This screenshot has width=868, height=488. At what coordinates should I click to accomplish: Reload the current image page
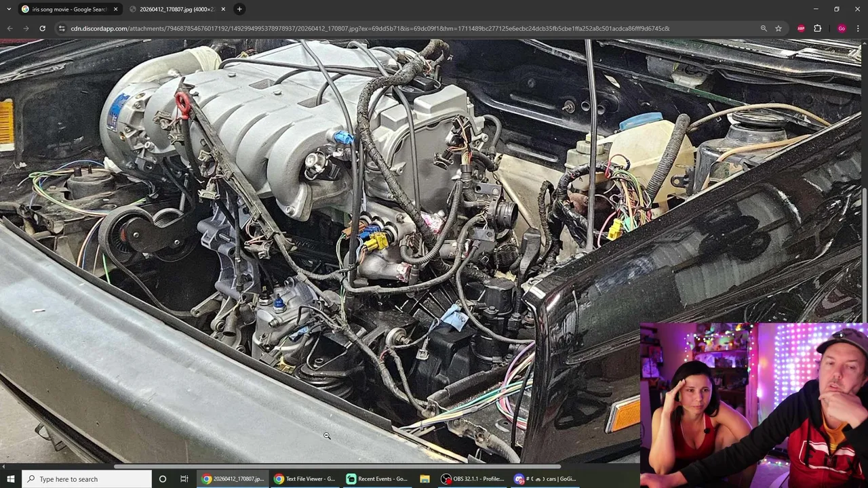pyautogui.click(x=42, y=28)
